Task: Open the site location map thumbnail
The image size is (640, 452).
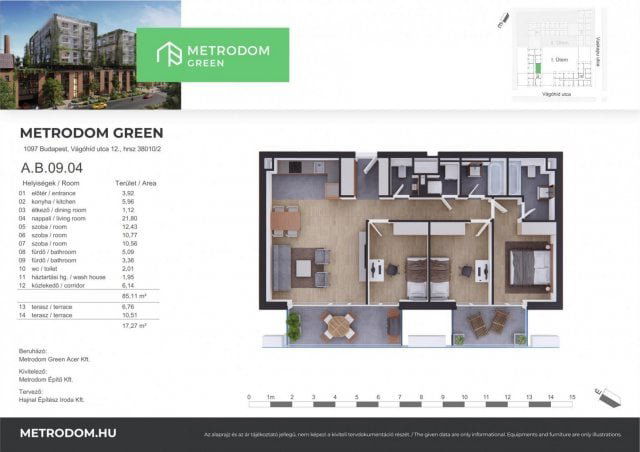Action: pos(558,55)
